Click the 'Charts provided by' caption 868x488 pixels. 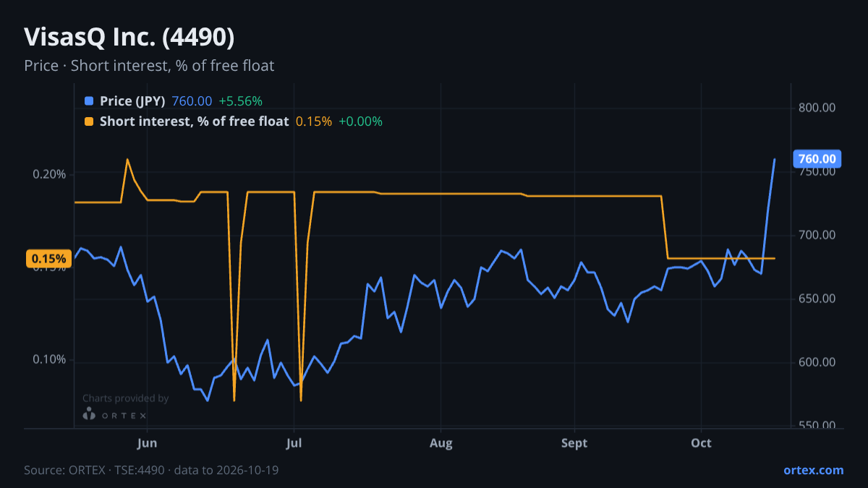126,398
